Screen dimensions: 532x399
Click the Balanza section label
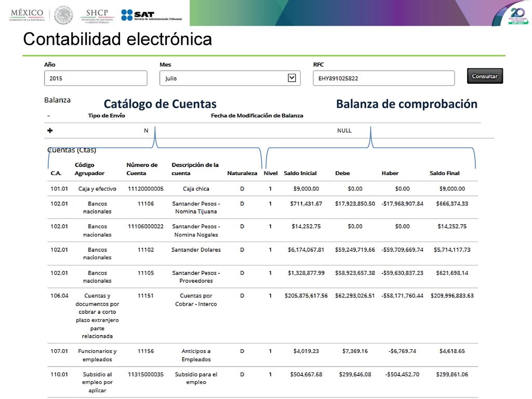57,100
